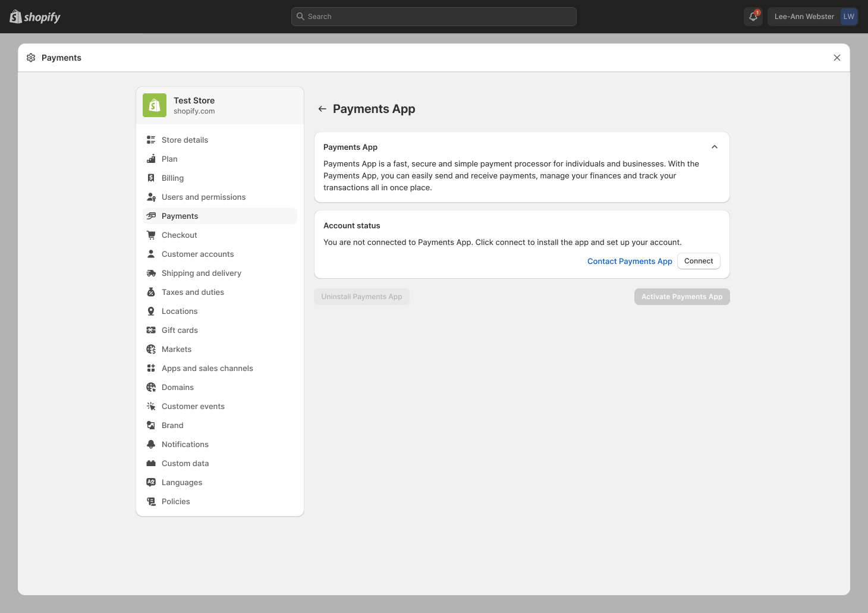Click the Test Store name header
Image resolution: width=868 pixels, height=613 pixels.
194,100
